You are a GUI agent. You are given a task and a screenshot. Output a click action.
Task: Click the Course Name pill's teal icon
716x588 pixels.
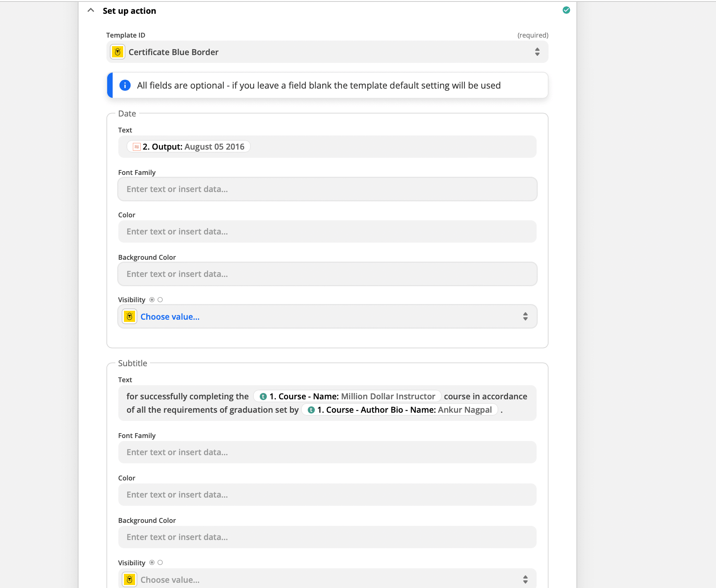point(263,397)
